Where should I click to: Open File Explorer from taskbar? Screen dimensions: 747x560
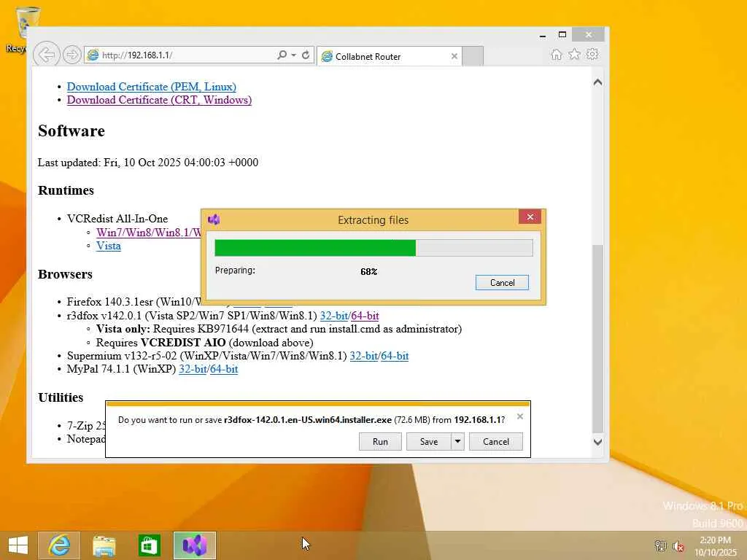tap(104, 545)
